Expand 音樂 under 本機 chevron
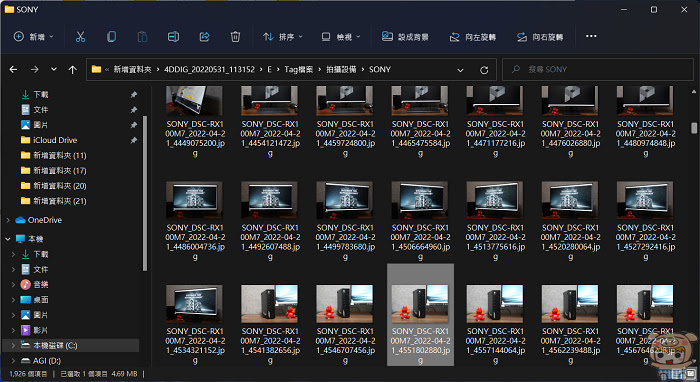The image size is (700, 382). point(13,285)
